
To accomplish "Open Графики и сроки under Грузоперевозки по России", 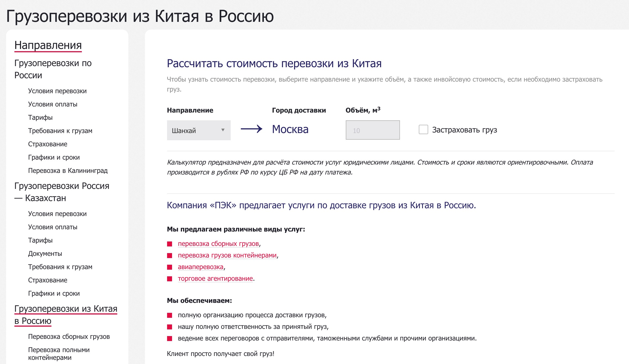I will click(x=54, y=157).
